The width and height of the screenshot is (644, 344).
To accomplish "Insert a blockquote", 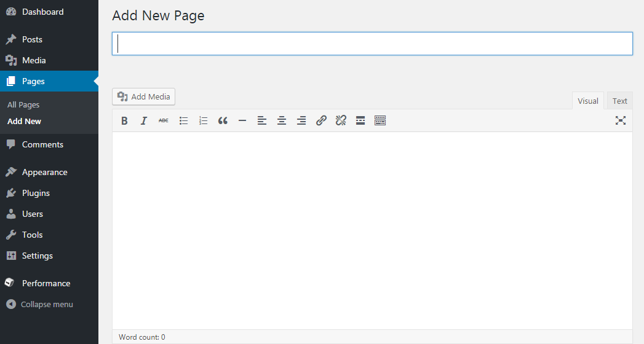I will 223,120.
